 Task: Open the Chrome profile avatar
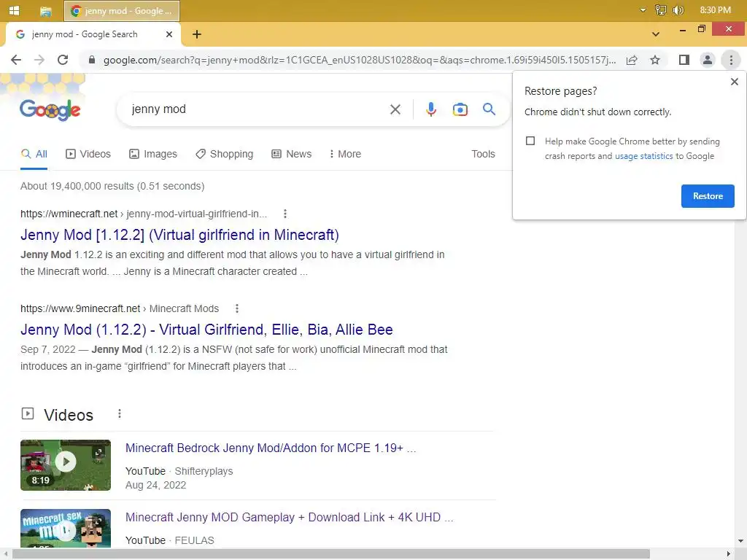tap(708, 60)
